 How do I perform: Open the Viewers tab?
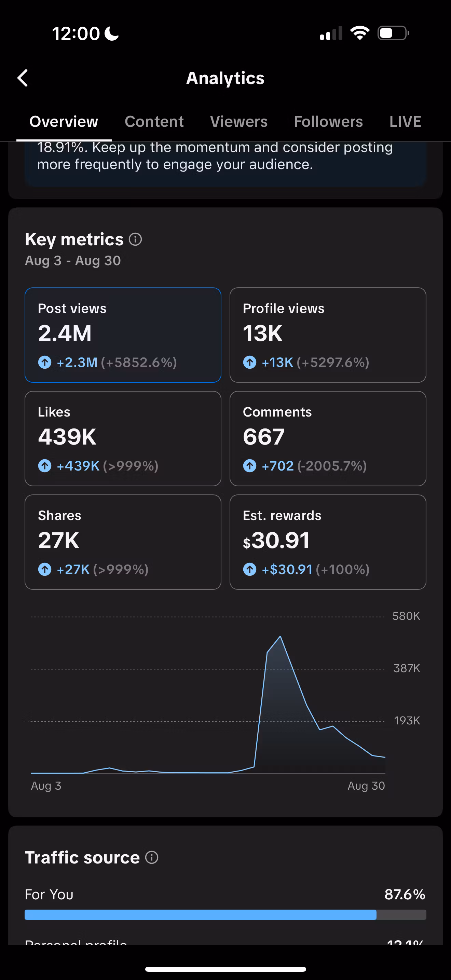(239, 122)
